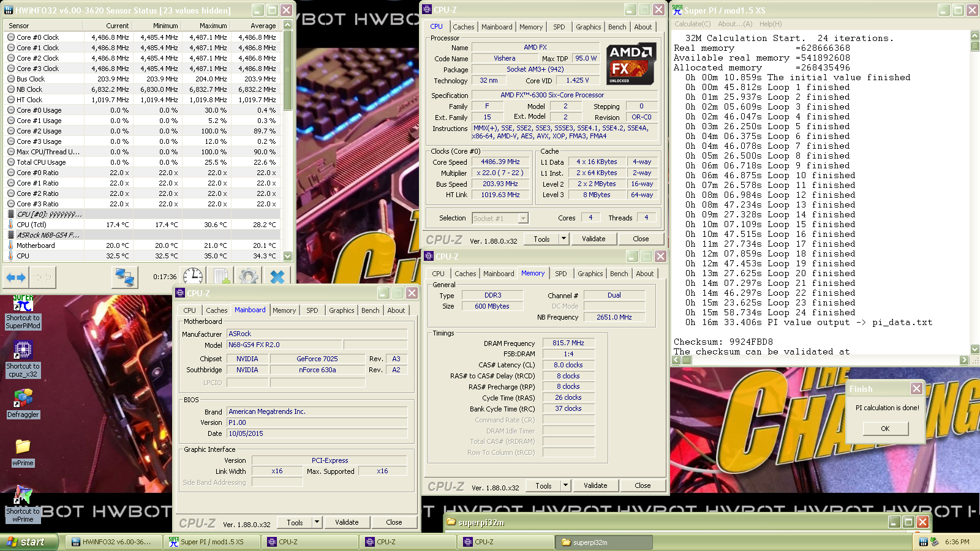Click HWiNFO sensor list scroll up arrow
This screenshot has height=551, width=980.
(287, 25)
